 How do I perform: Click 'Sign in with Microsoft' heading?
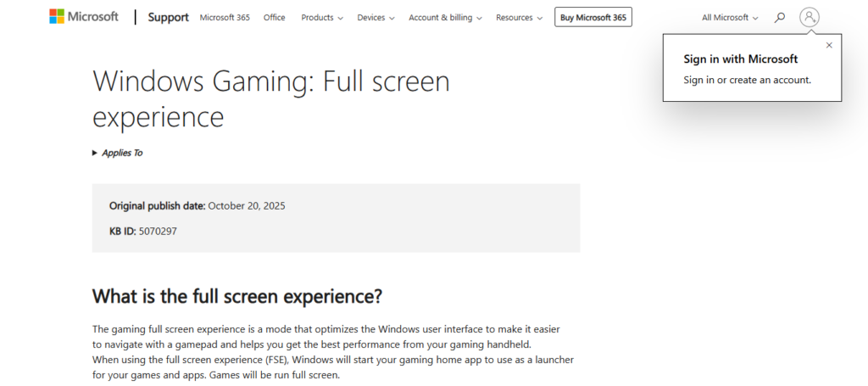point(741,59)
